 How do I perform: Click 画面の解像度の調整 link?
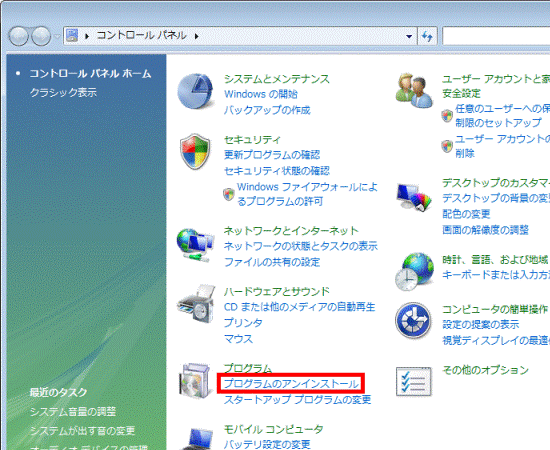click(485, 230)
